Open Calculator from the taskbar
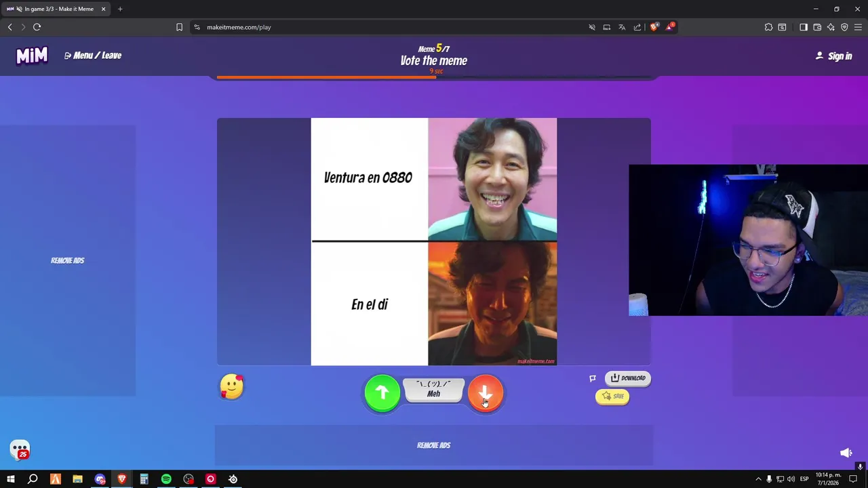The image size is (868, 488). tap(144, 479)
